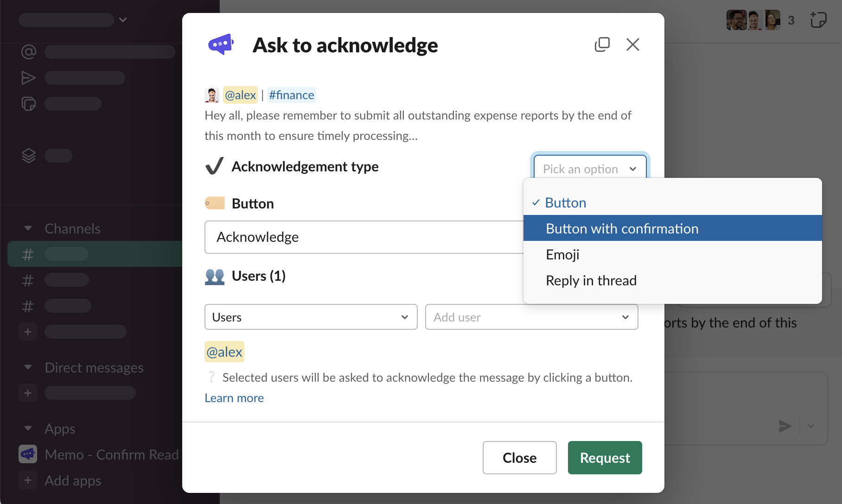The image size is (842, 504).
Task: Click the layers stack icon in sidebar
Action: pos(28,156)
